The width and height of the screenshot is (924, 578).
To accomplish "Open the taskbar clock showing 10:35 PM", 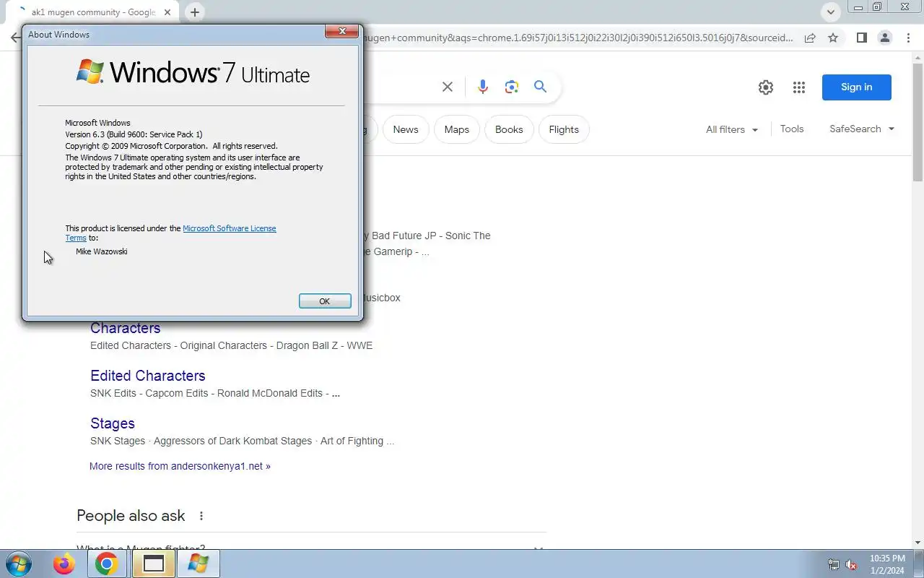I will click(x=887, y=564).
